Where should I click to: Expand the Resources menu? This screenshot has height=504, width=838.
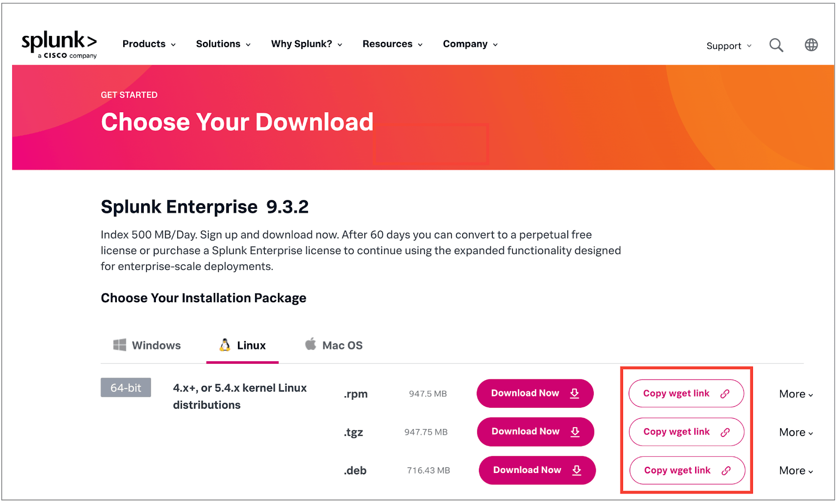(x=393, y=44)
